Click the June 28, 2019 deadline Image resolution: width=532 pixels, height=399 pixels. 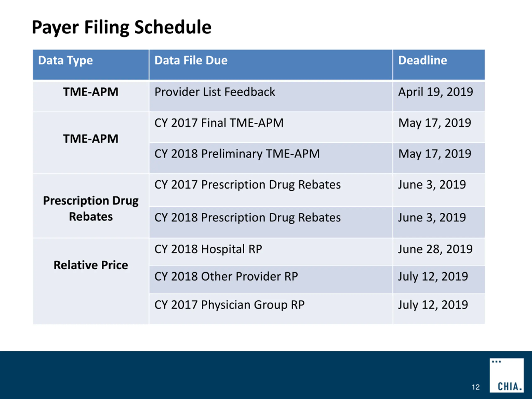pos(435,249)
